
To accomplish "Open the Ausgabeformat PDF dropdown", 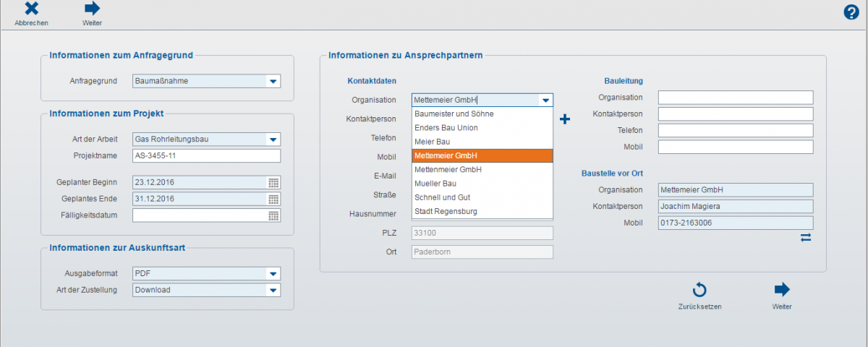I will pyautogui.click(x=273, y=274).
